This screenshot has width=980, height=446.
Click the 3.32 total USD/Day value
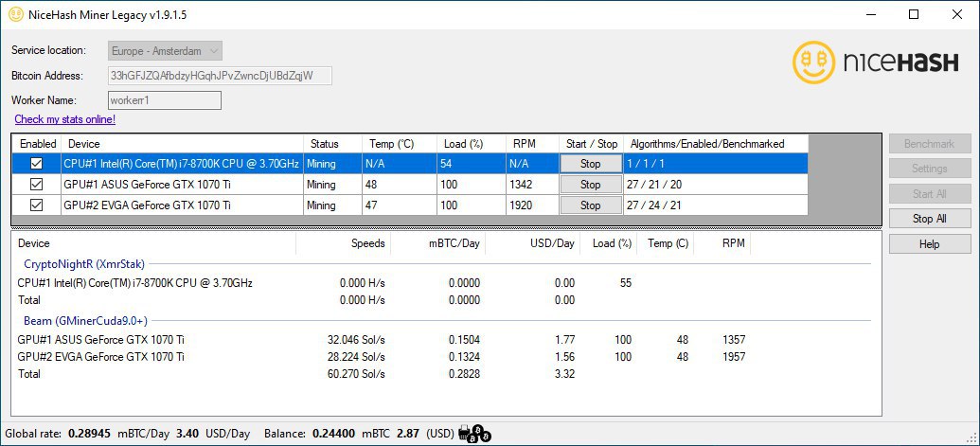tap(564, 373)
